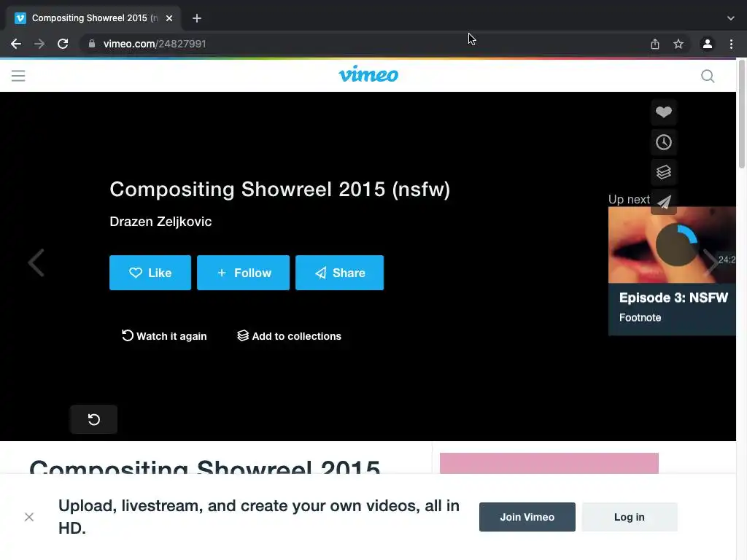Open the browser share page icon

click(x=655, y=44)
